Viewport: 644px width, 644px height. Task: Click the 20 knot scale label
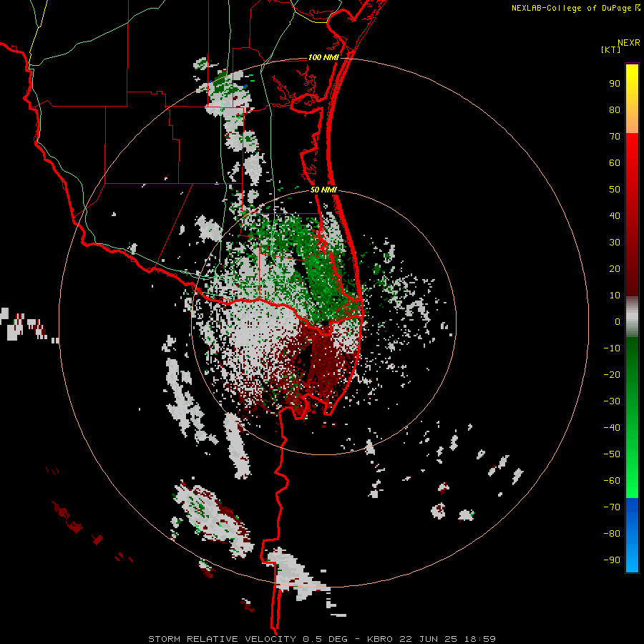pyautogui.click(x=615, y=268)
